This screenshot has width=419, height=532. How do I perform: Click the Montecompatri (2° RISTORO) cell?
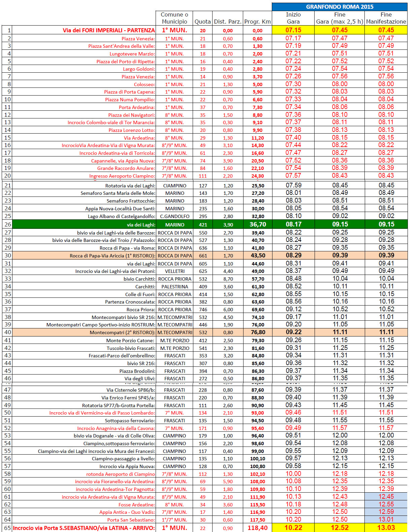tap(122, 332)
